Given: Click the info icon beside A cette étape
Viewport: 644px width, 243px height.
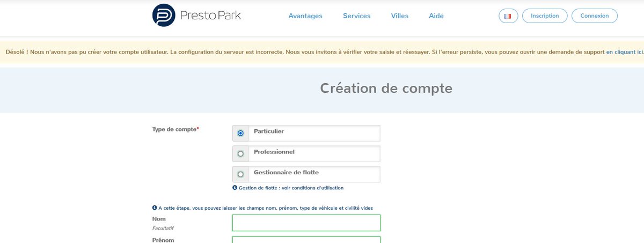Looking at the screenshot, I should tap(155, 208).
